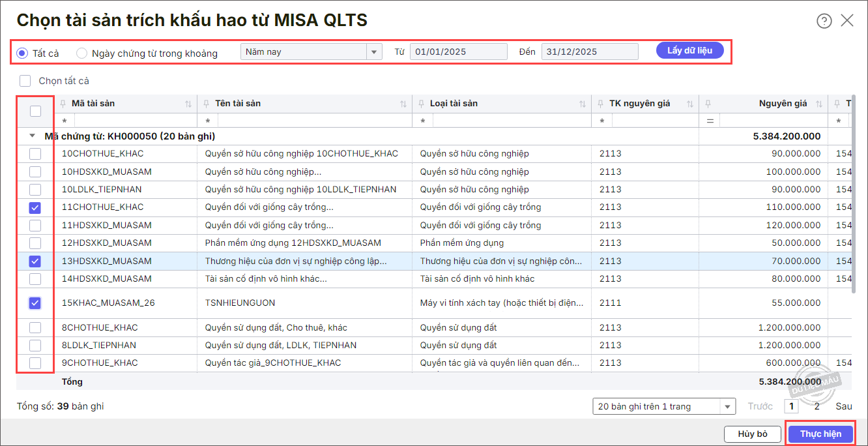Open filter operator for Mã tài sản
Screen dimensions: 868x446
[65, 121]
